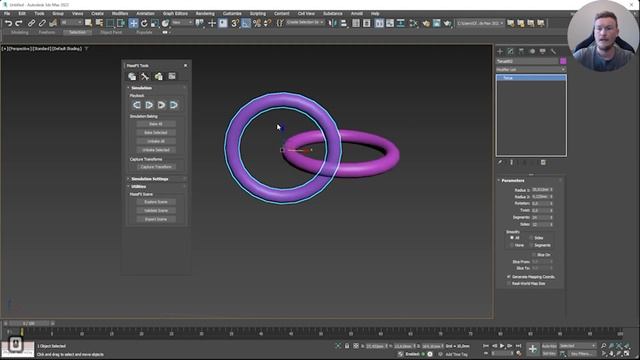Image resolution: width=640 pixels, height=360 pixels.
Task: Step MassFX simulation forward one frame
Action: pos(173,105)
